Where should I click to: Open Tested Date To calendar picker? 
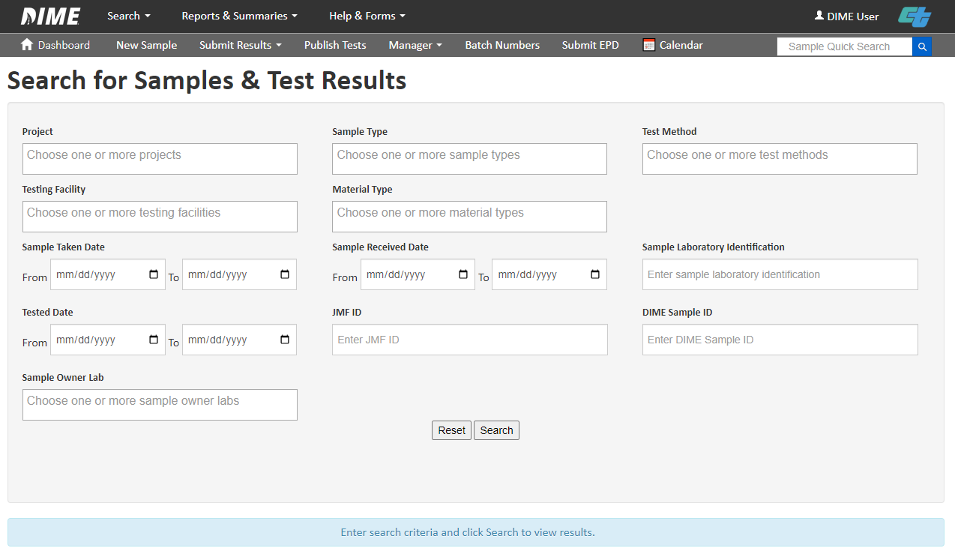tap(285, 340)
